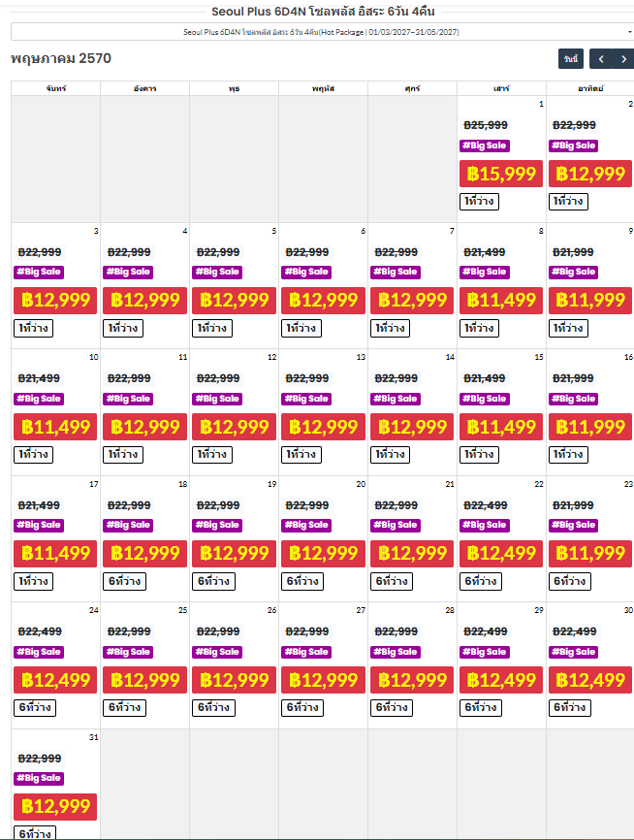The image size is (634, 840).
Task: Click the พฤษภาคม 2570 month title
Action: click(61, 58)
